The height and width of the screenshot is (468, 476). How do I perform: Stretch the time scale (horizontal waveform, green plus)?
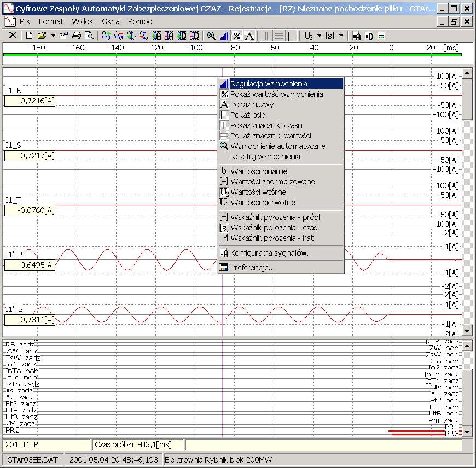106,36
